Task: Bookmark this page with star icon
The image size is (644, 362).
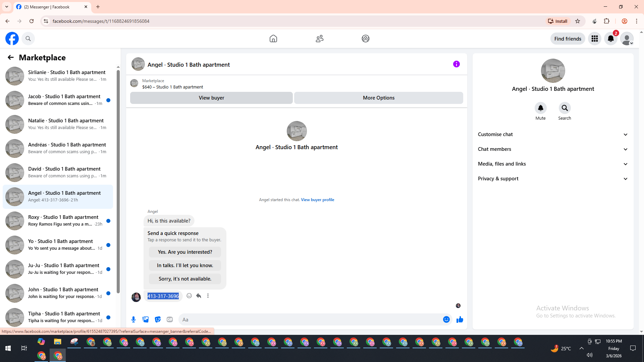Action: [x=578, y=21]
